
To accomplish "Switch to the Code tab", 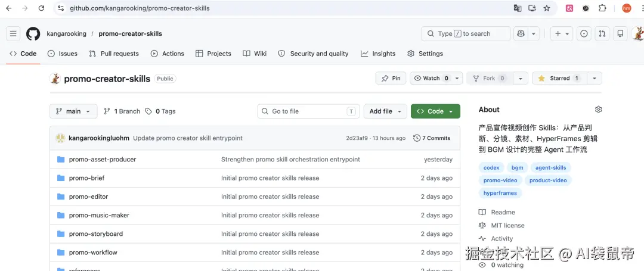I will [23, 54].
